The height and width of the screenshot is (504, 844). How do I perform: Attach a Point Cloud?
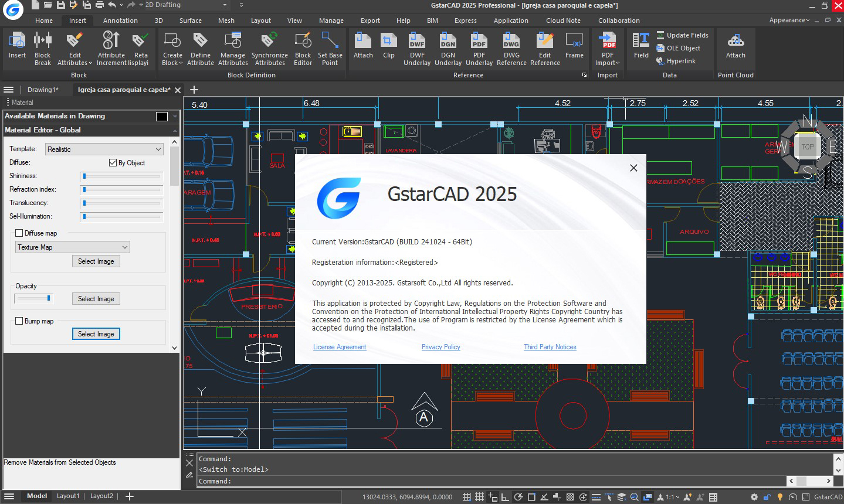tap(735, 46)
